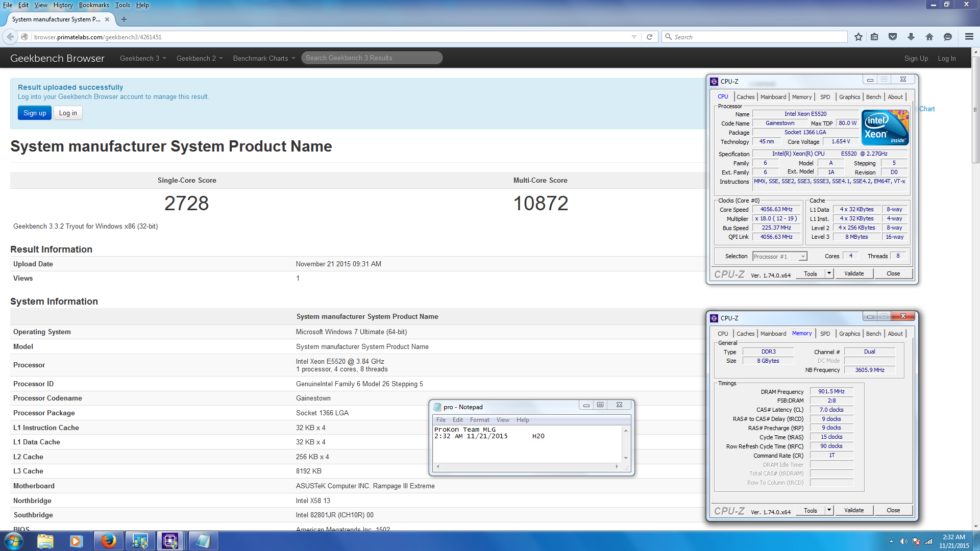Click the taskbar clock and date

pyautogui.click(x=953, y=541)
